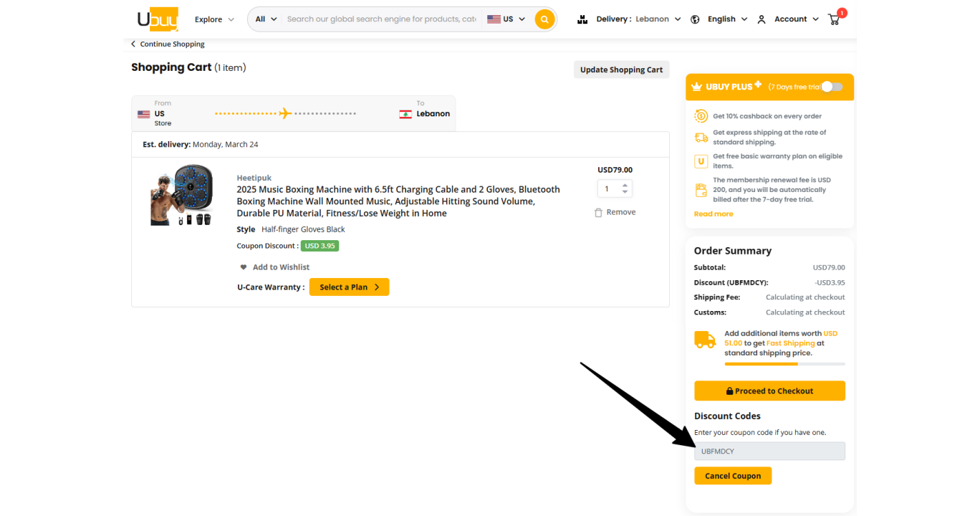The width and height of the screenshot is (980, 516).
Task: Open the Explore menu
Action: [214, 19]
